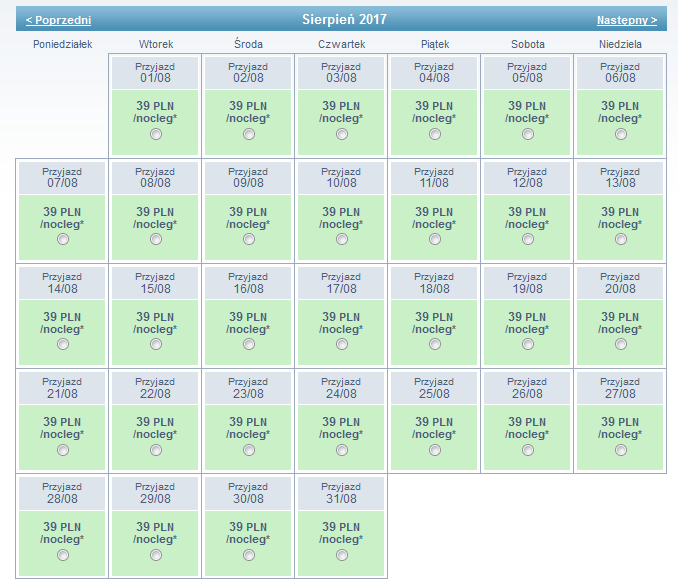Select arrival date 01/08 radio button
The image size is (678, 588).
tap(156, 134)
